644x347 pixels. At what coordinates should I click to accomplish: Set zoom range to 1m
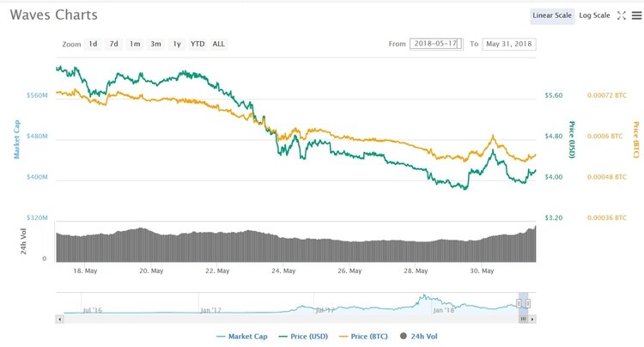(135, 44)
